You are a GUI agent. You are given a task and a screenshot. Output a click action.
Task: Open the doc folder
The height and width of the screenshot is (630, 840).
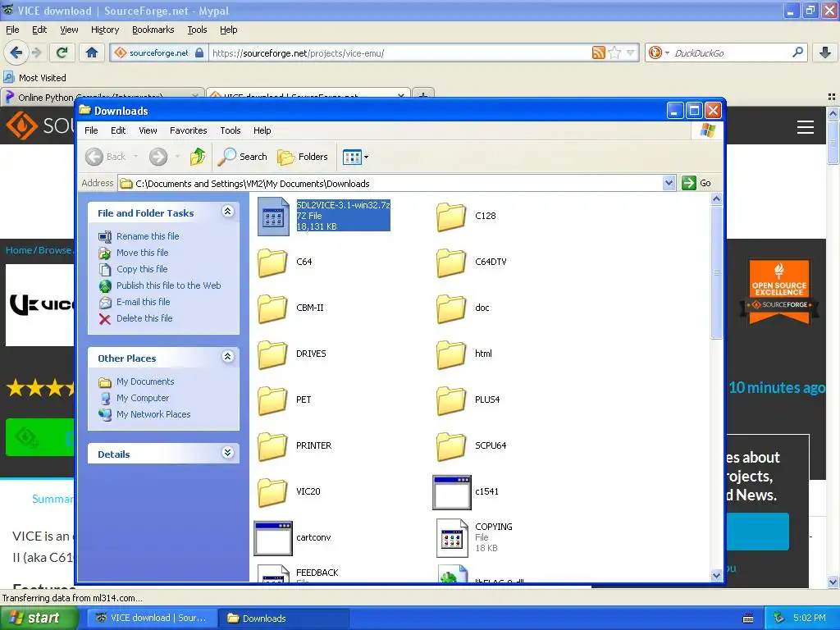[451, 308]
